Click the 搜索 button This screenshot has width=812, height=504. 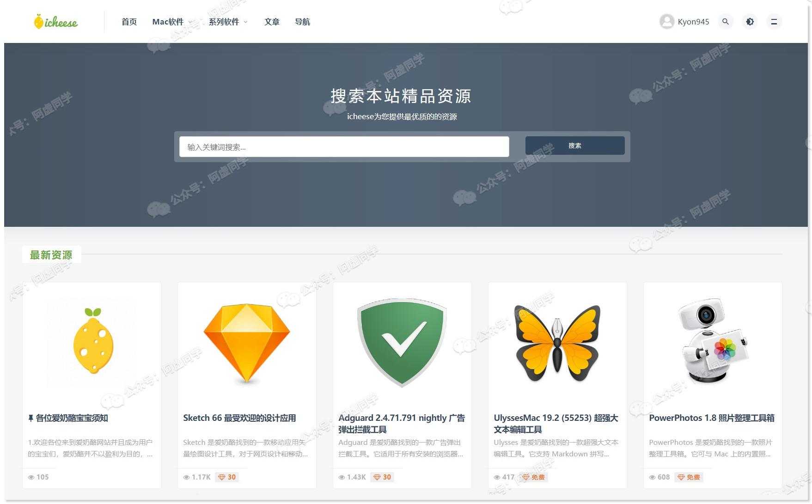[x=575, y=146]
